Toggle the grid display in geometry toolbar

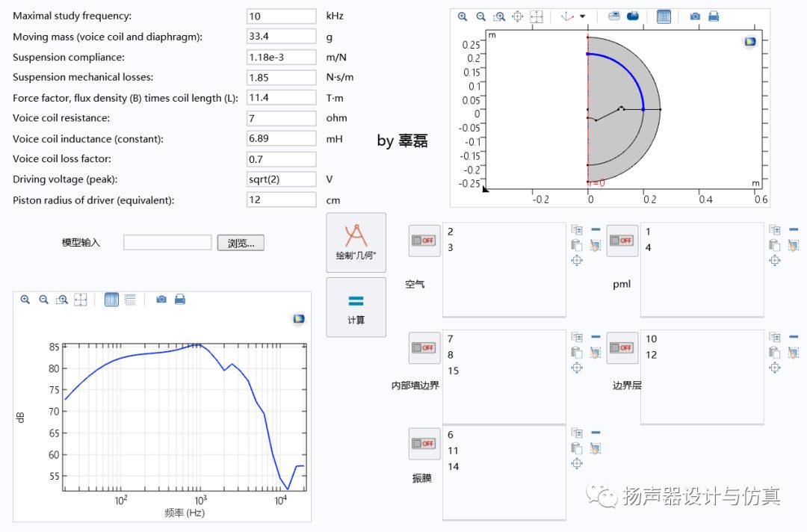pyautogui.click(x=664, y=16)
